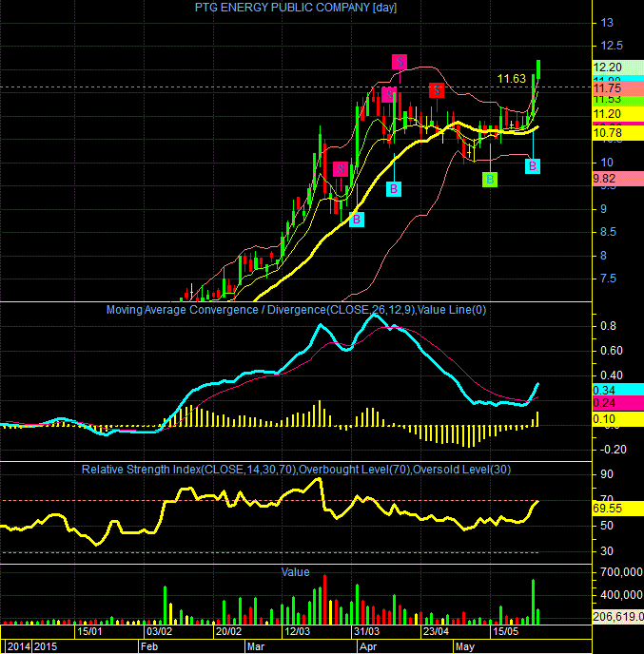
Task: Select the 15/05 date on the time axis
Action: tap(505, 631)
